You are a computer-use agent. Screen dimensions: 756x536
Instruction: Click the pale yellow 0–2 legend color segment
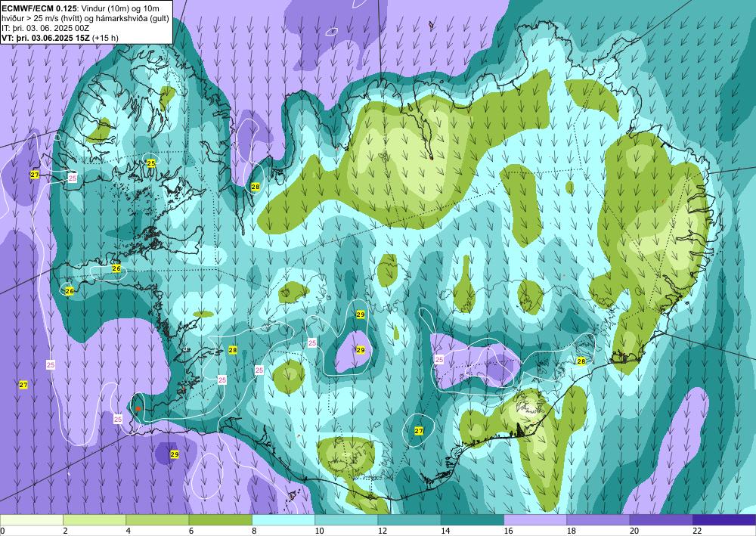point(31,519)
